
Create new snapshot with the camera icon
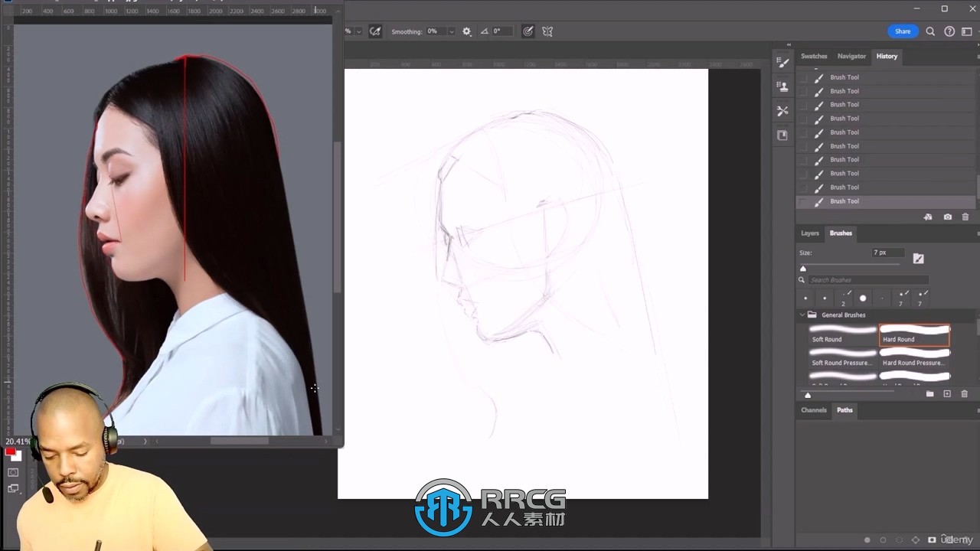(948, 217)
